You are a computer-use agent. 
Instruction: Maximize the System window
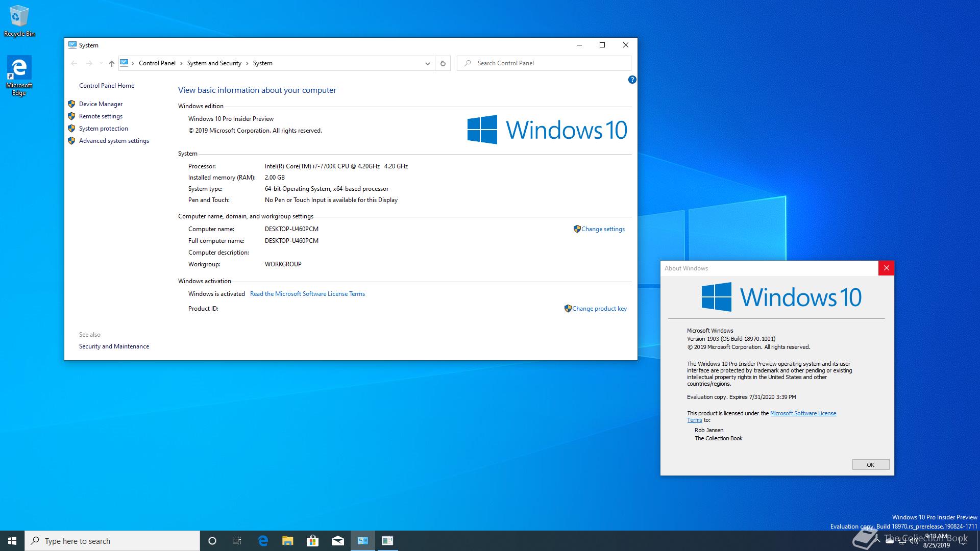[602, 45]
